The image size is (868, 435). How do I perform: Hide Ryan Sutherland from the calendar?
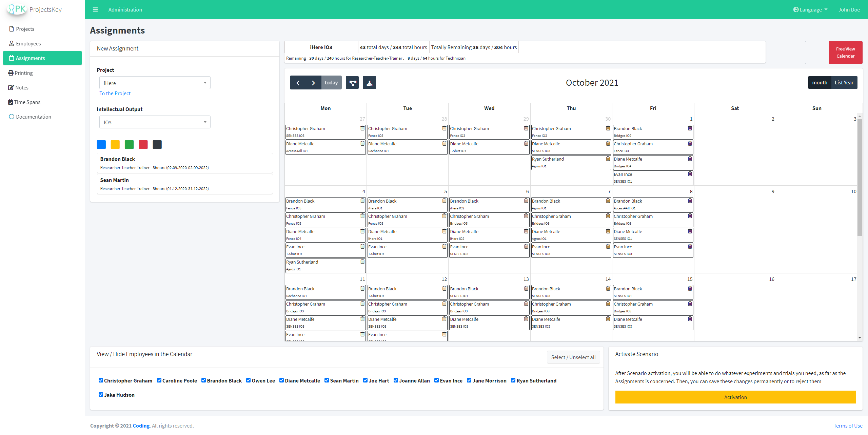point(513,380)
